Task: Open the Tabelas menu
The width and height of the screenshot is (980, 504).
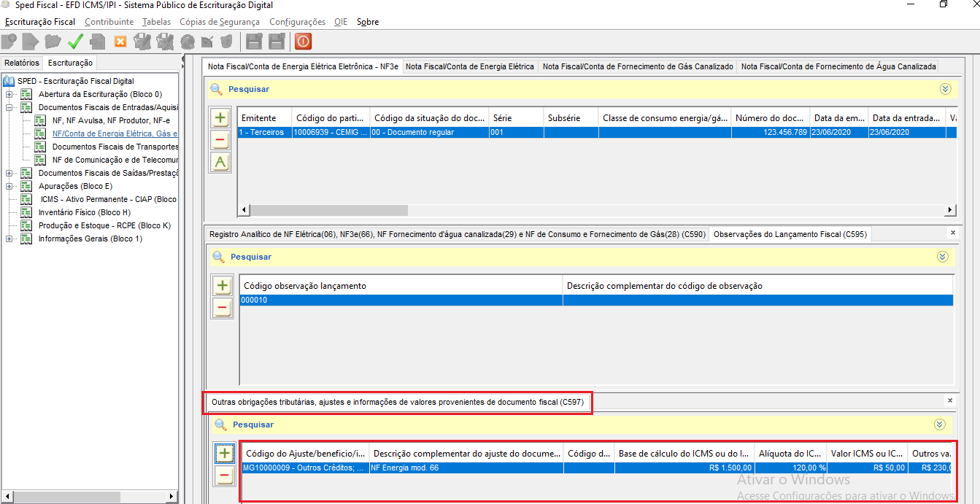Action: click(x=156, y=22)
